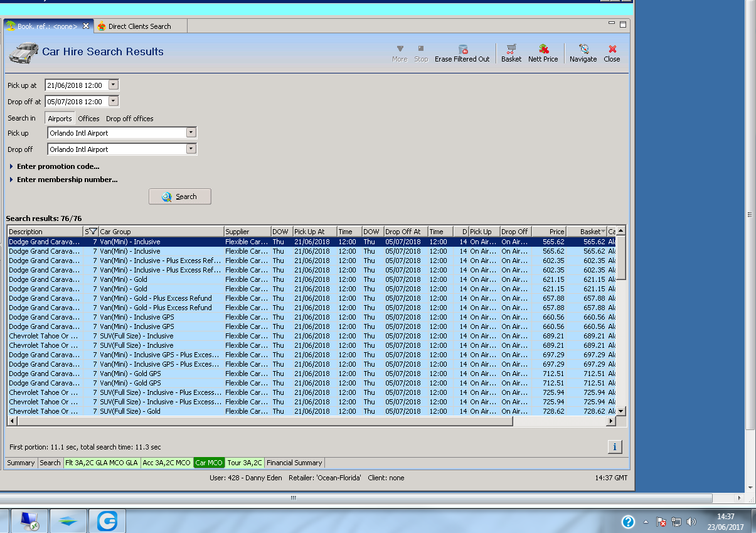
Task: Click right arrow of results horizontal scrollbar
Action: coord(612,421)
